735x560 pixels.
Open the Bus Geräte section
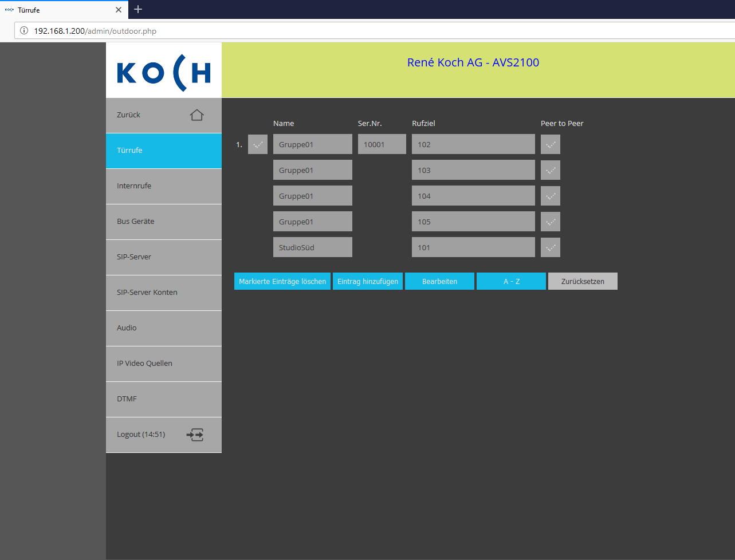(x=164, y=222)
